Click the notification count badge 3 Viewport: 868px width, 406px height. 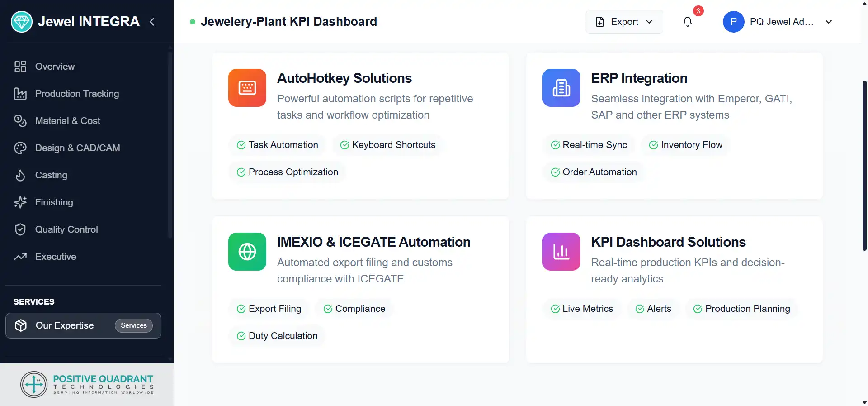[x=698, y=11]
